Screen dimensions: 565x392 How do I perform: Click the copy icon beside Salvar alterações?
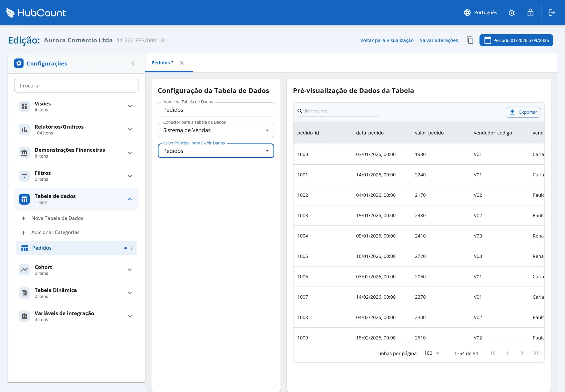[x=470, y=40]
